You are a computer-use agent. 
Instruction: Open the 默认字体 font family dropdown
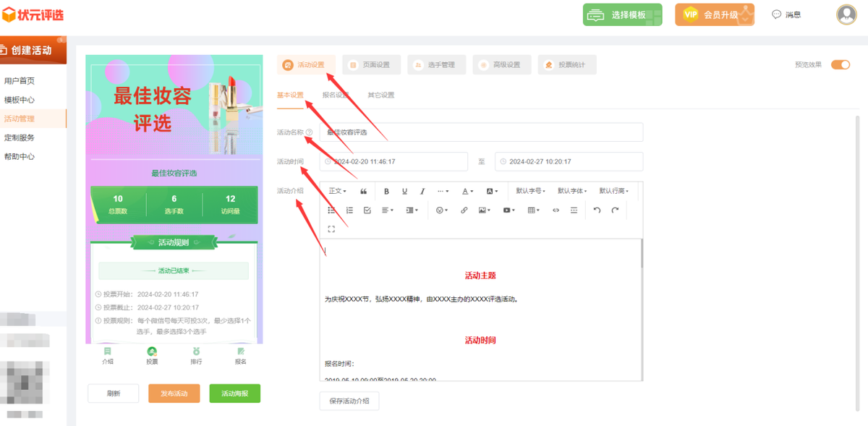tap(572, 192)
